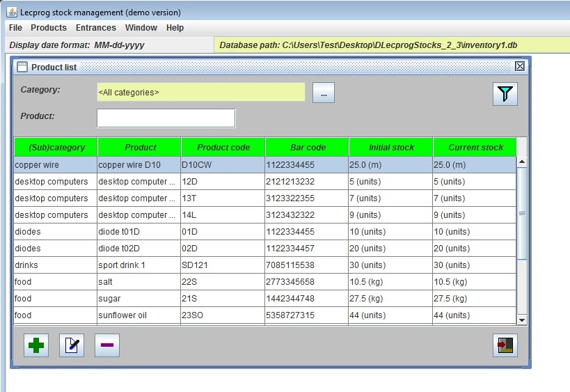
Task: Click the All categories field
Action: click(200, 92)
